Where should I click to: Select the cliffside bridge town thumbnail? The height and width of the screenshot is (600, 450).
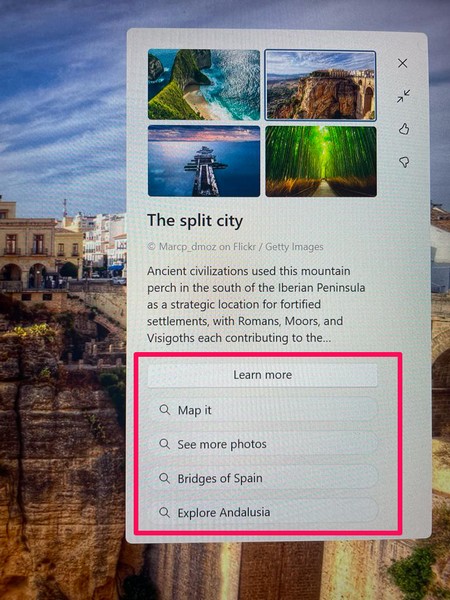coord(320,85)
